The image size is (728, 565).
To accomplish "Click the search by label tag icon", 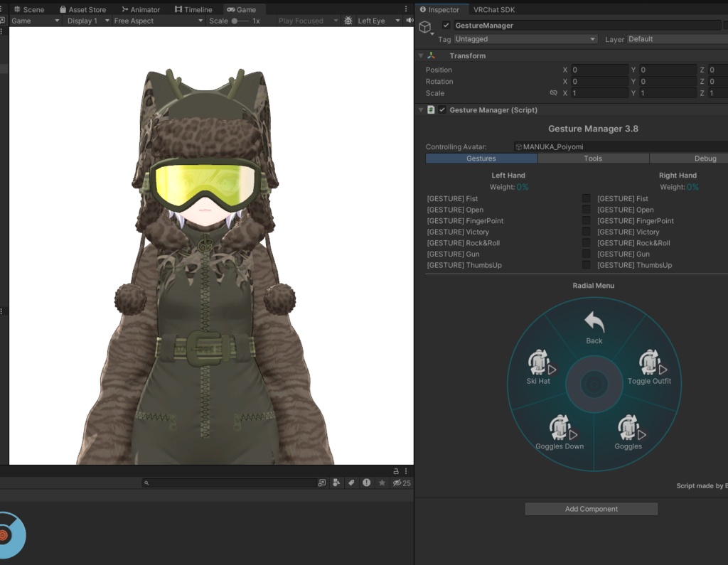I will point(350,483).
